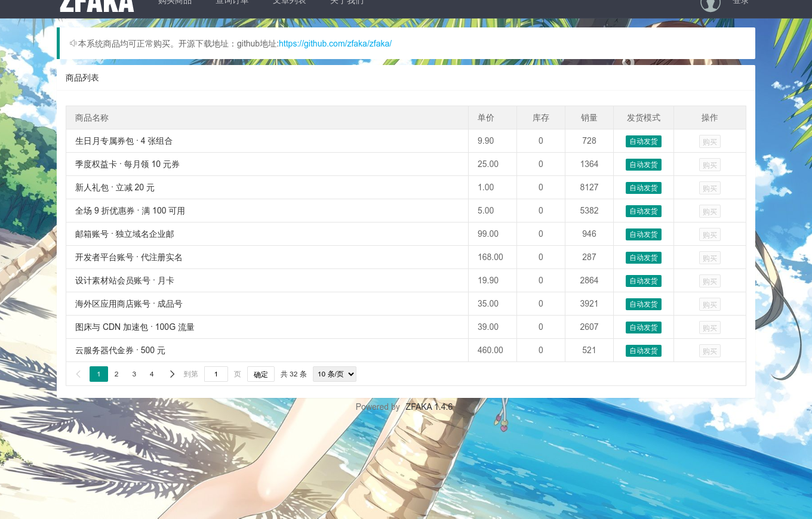Click 自动发货 badge for 邮箱账号 row
812x519 pixels.
pos(644,234)
